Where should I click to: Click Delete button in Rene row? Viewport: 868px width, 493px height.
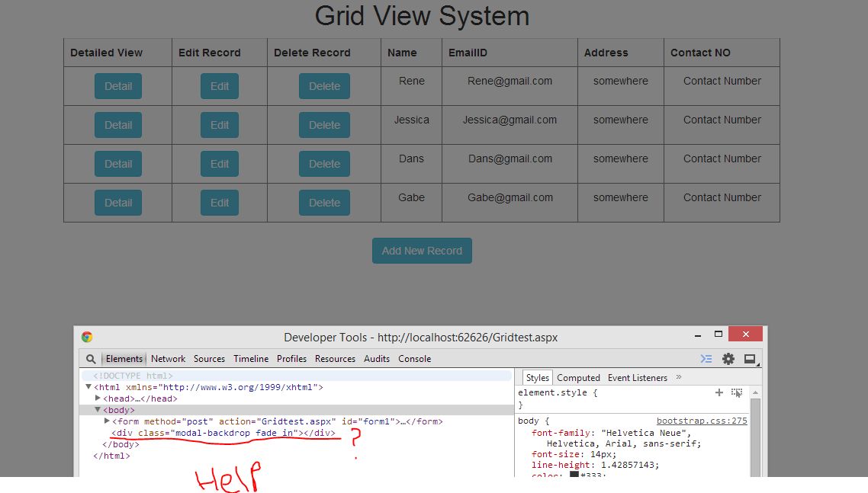324,86
